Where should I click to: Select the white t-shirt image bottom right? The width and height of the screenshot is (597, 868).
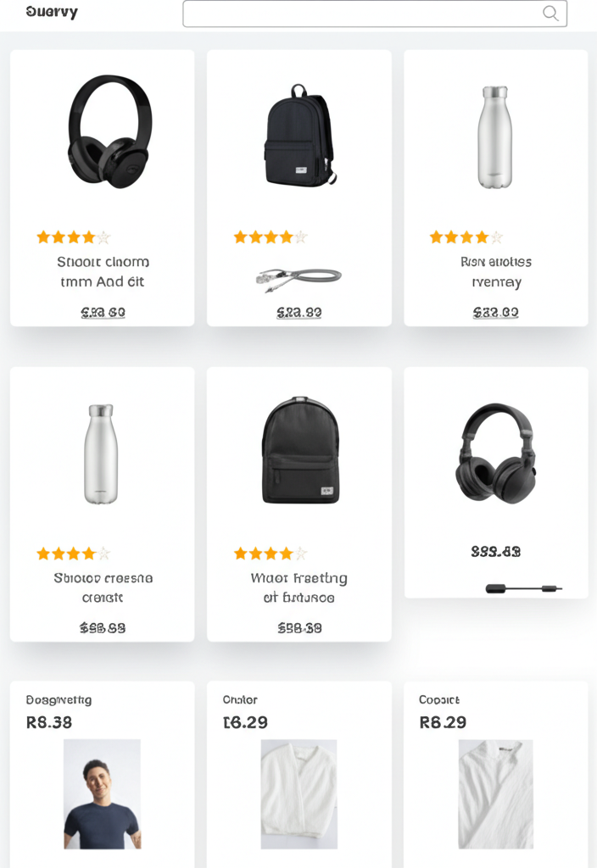(495, 793)
